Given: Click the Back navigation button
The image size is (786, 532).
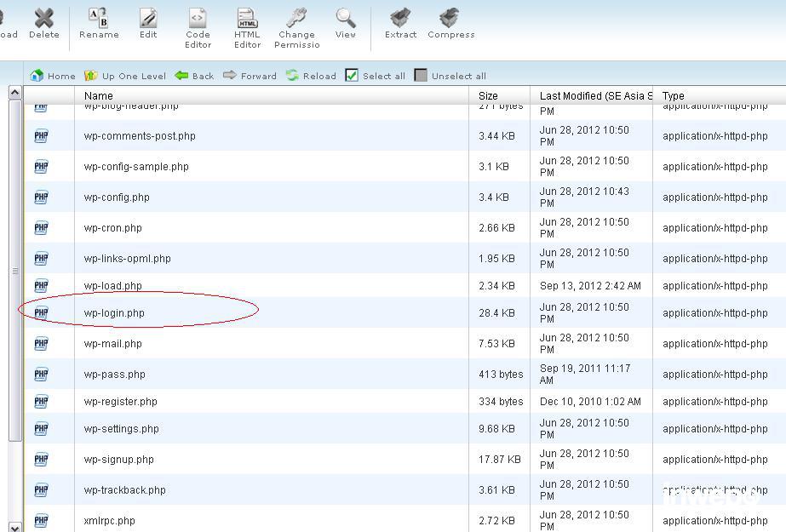Looking at the screenshot, I should (x=194, y=76).
